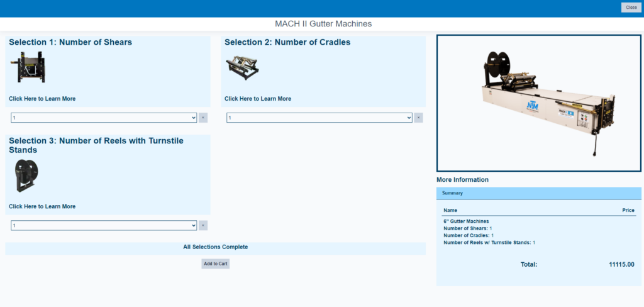
Task: Add the configured machine to cart
Action: pyautogui.click(x=216, y=264)
